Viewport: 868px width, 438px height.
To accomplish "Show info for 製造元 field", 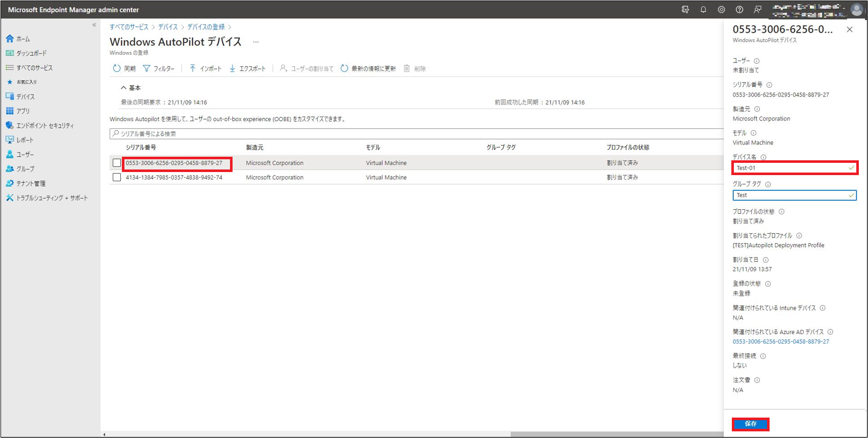I will (x=757, y=109).
